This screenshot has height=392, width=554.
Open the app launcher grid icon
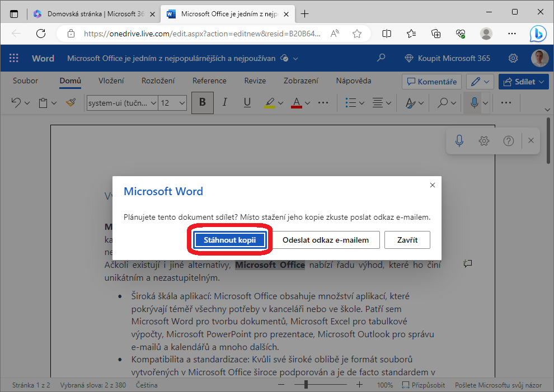coord(14,58)
